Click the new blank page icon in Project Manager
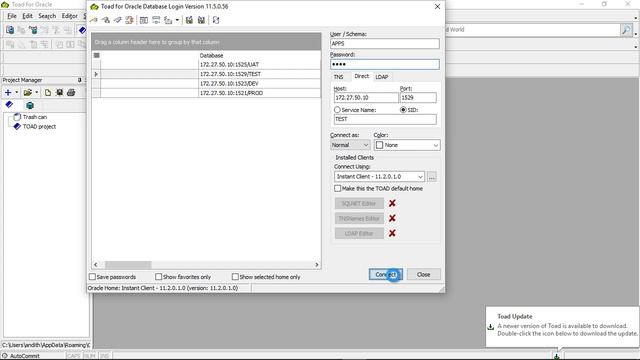The image size is (640, 360). pyautogui.click(x=48, y=93)
